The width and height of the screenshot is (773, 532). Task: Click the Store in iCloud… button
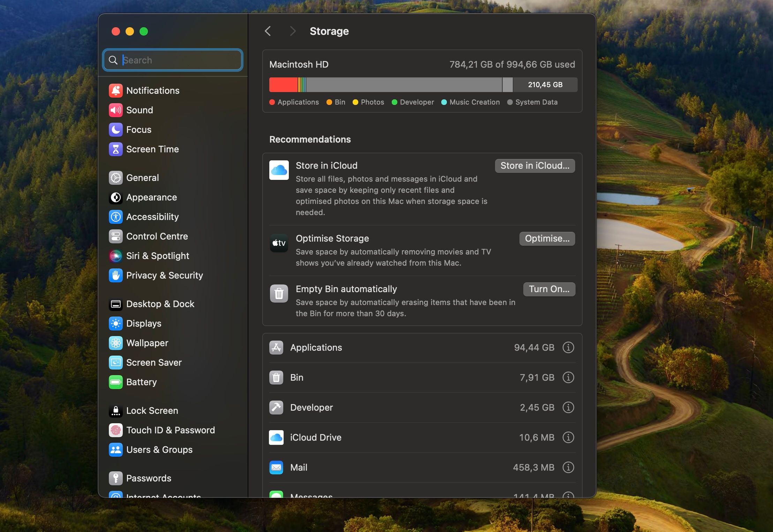pyautogui.click(x=534, y=166)
